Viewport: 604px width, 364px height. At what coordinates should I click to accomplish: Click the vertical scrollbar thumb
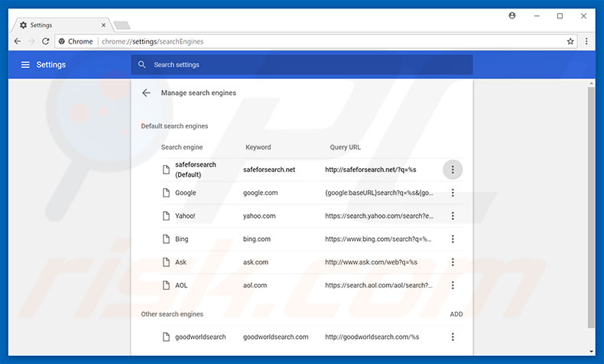[591, 207]
